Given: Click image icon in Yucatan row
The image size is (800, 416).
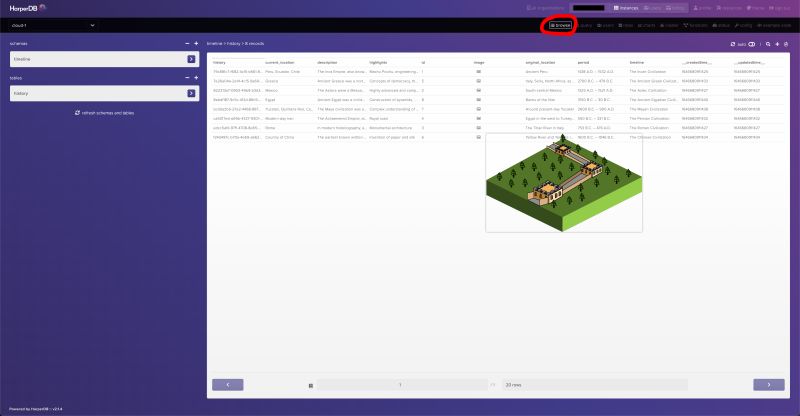Looking at the screenshot, I should click(479, 109).
